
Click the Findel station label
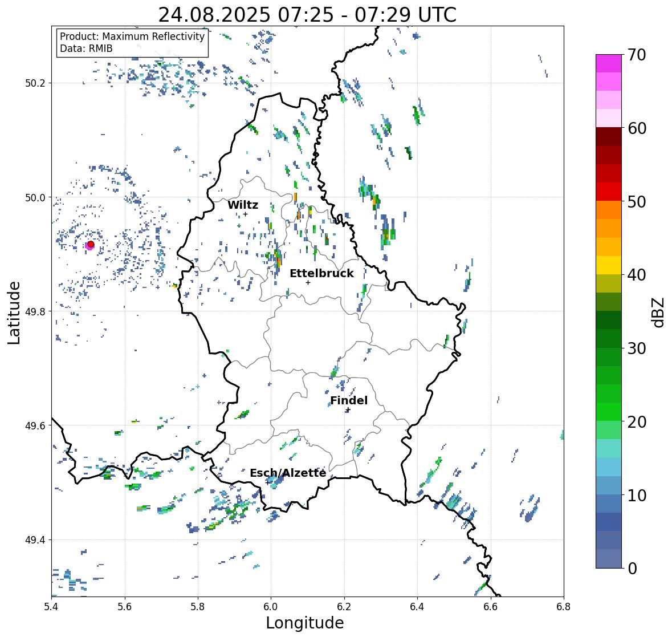point(349,400)
